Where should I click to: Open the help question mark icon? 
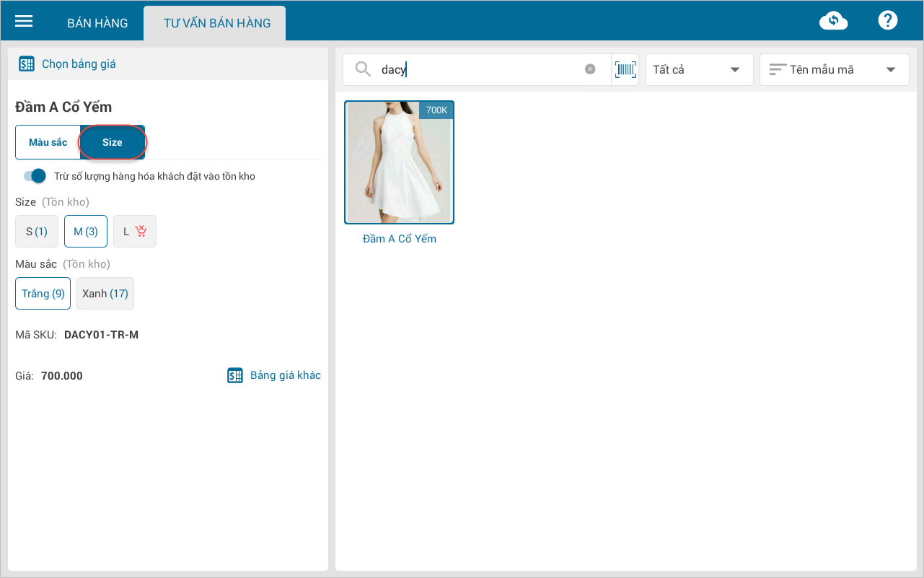pos(887,20)
